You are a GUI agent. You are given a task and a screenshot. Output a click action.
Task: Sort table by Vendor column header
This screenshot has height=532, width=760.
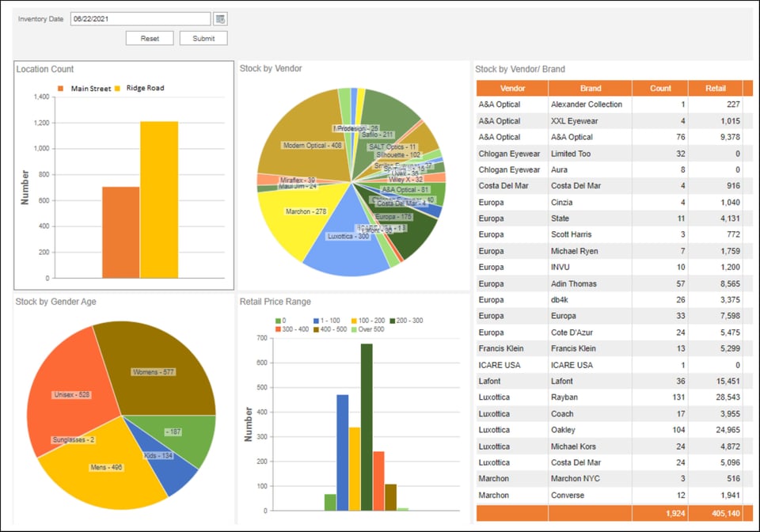click(512, 88)
